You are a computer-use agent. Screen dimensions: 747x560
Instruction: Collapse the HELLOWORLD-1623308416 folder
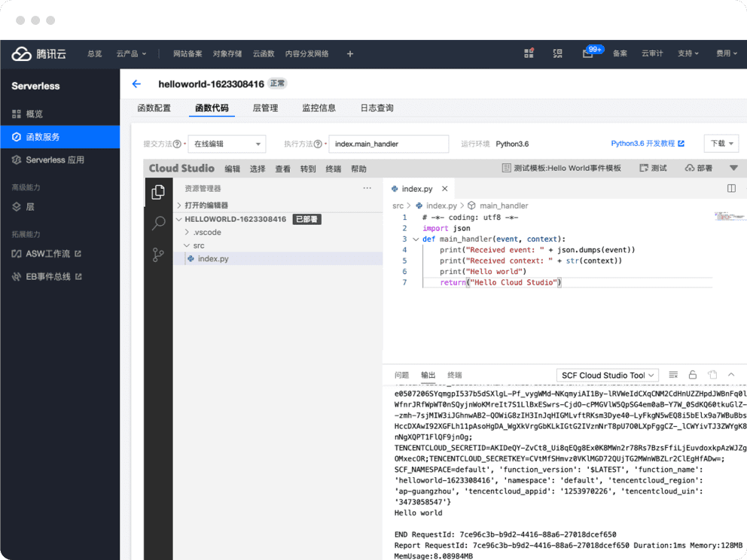point(278,219)
